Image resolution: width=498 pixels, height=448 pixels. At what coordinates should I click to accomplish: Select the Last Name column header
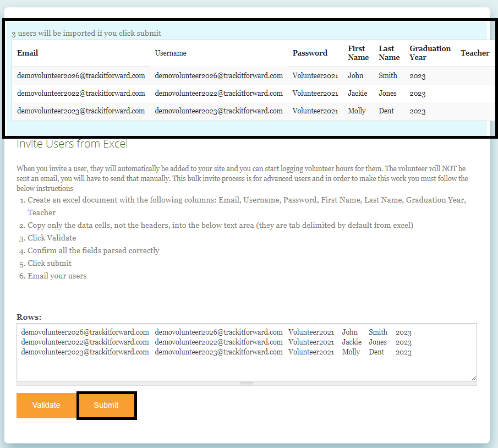point(389,53)
